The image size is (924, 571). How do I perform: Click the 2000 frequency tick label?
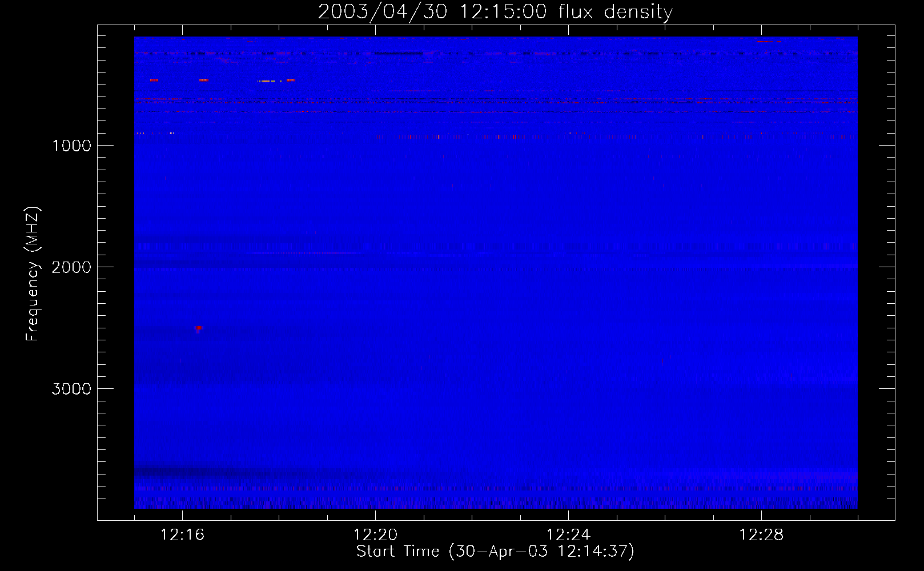pos(71,267)
